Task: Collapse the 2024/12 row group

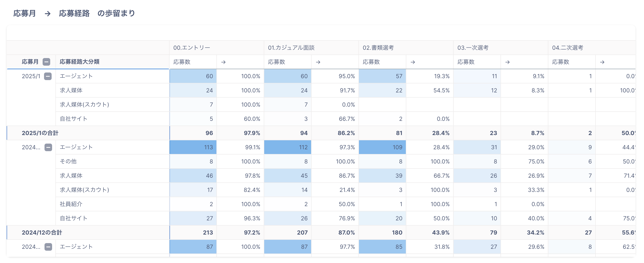Action: pyautogui.click(x=48, y=147)
